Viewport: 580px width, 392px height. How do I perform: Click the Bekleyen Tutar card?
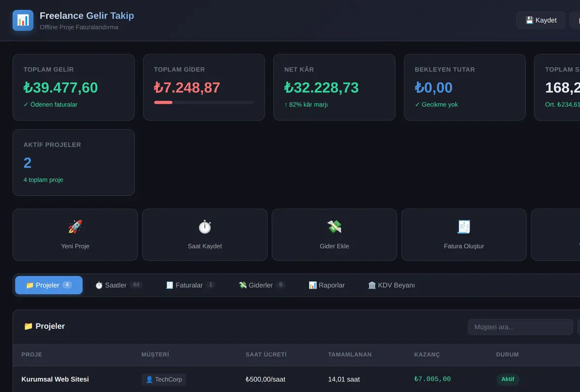point(464,87)
